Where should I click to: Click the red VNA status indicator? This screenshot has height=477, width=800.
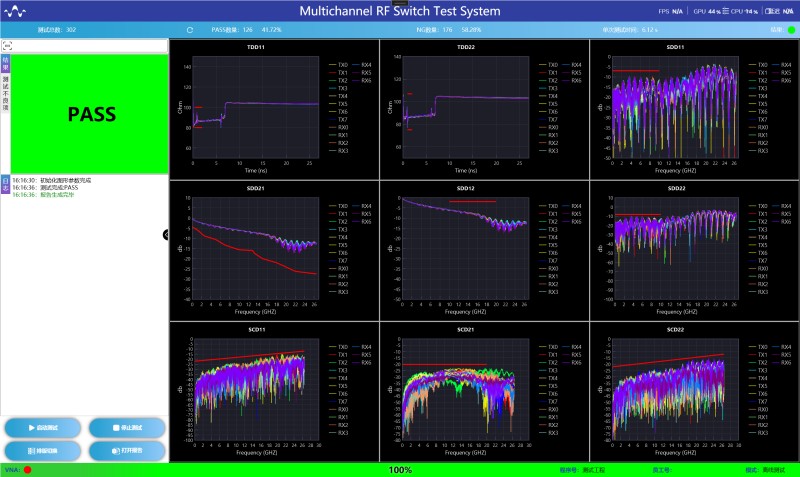(28, 469)
